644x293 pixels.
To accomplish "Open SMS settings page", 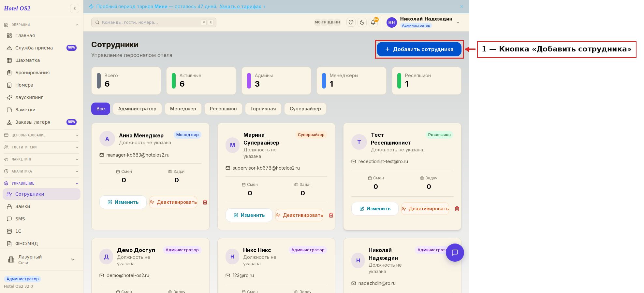I will click(41, 219).
